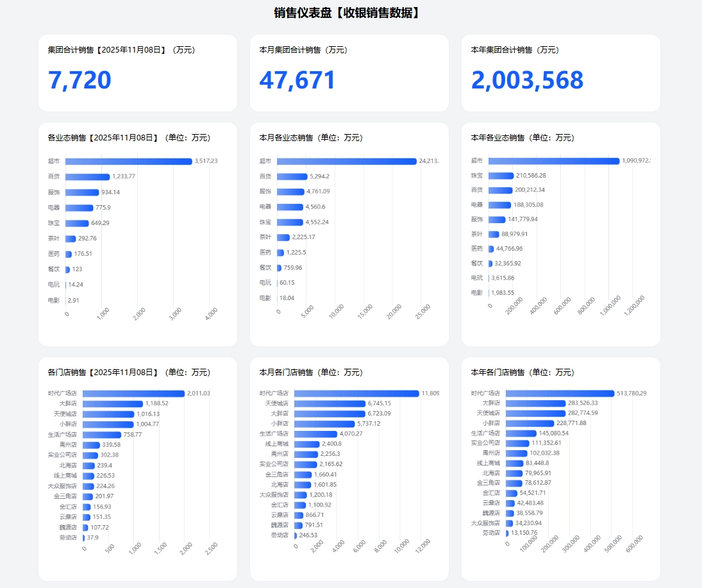The image size is (702, 588).
Task: Click the 超市 bar valued 3,517.23
Action: click(x=128, y=162)
